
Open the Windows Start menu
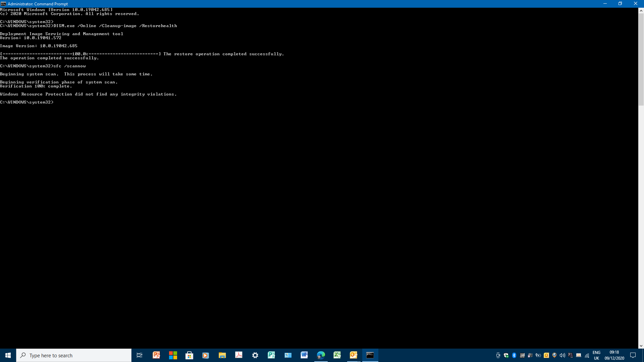(x=8, y=355)
